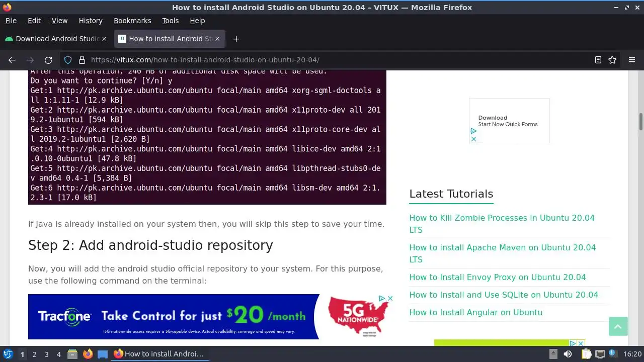
Task: Open the Bookmarks menu
Action: click(132, 21)
